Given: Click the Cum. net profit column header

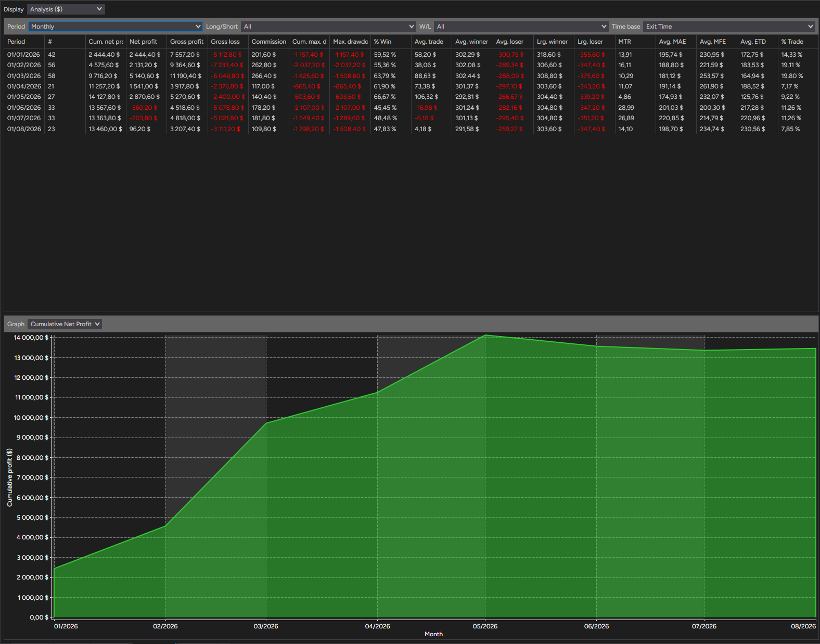Looking at the screenshot, I should [x=106, y=42].
